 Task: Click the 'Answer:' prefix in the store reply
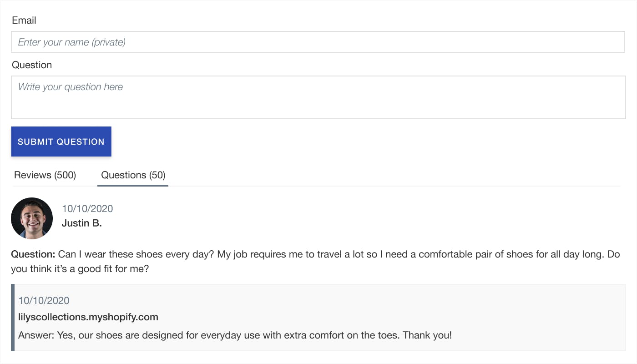click(x=35, y=336)
